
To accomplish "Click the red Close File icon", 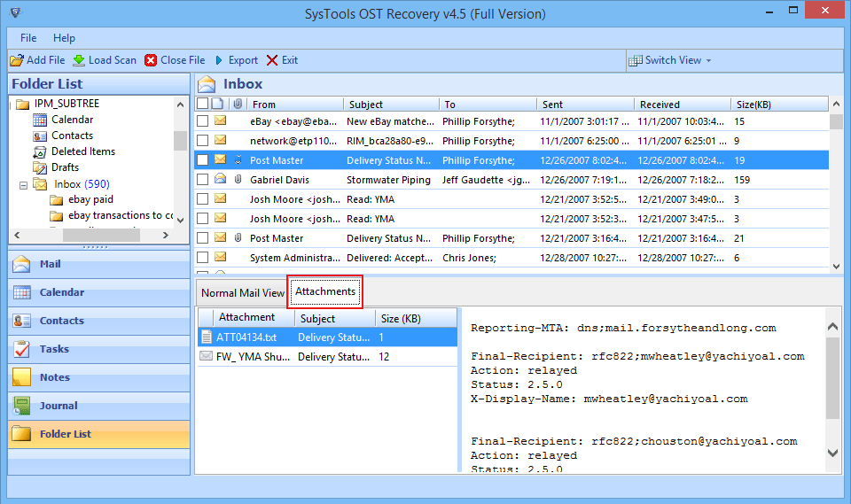I will coord(152,60).
